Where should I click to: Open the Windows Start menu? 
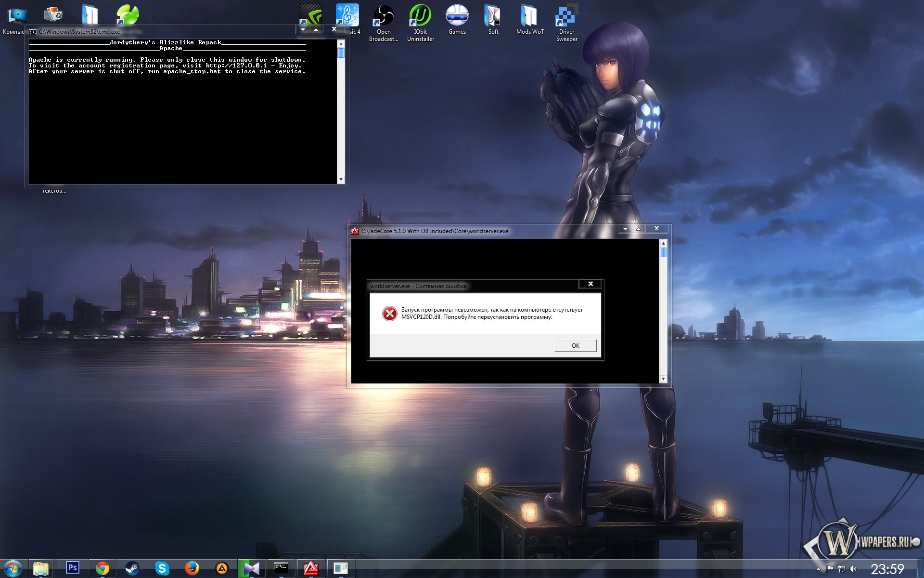pos(13,568)
